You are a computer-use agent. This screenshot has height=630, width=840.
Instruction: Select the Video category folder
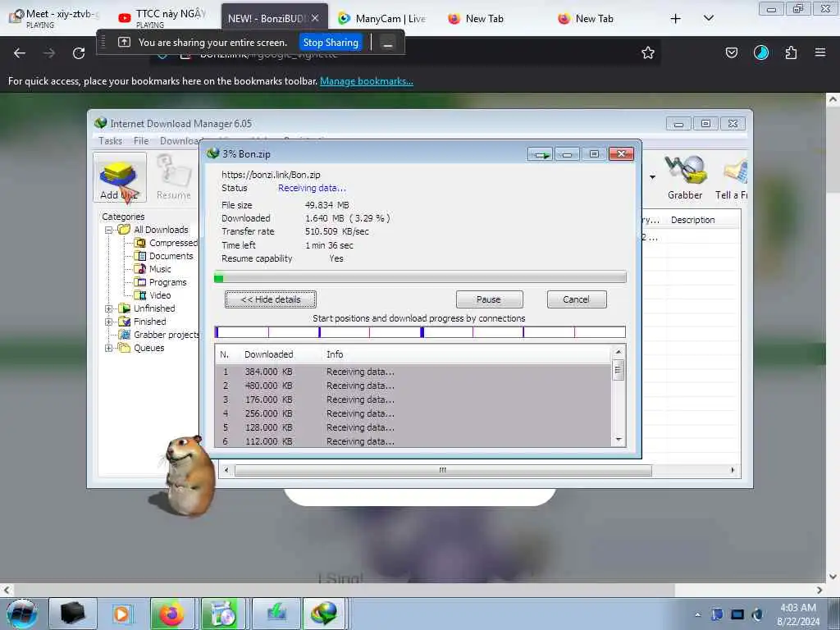[153, 295]
